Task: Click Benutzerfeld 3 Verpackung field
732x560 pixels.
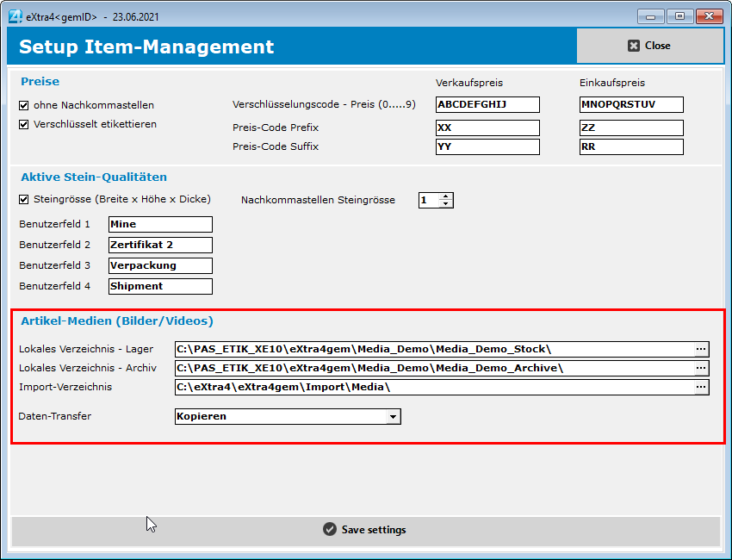Action: tap(160, 266)
